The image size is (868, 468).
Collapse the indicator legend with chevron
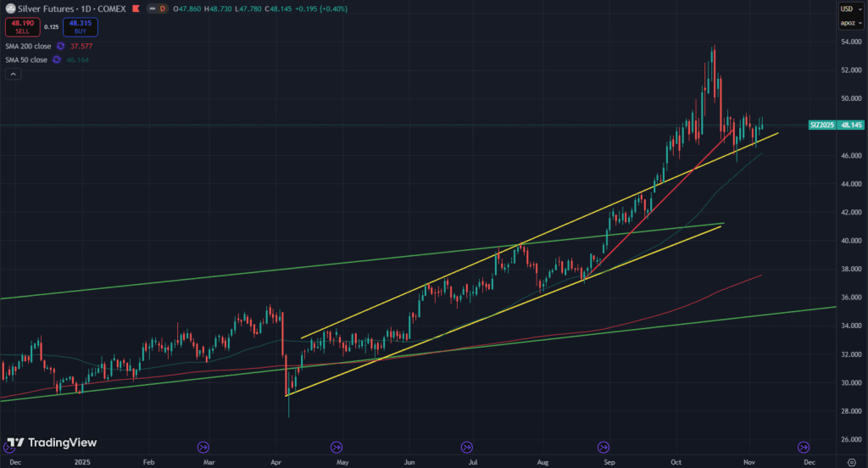click(14, 75)
